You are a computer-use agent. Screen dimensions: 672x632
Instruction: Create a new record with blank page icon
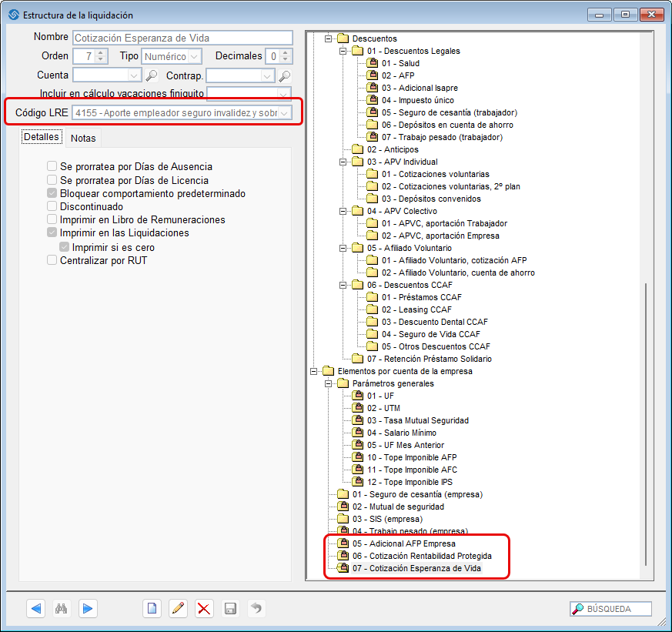click(x=152, y=608)
